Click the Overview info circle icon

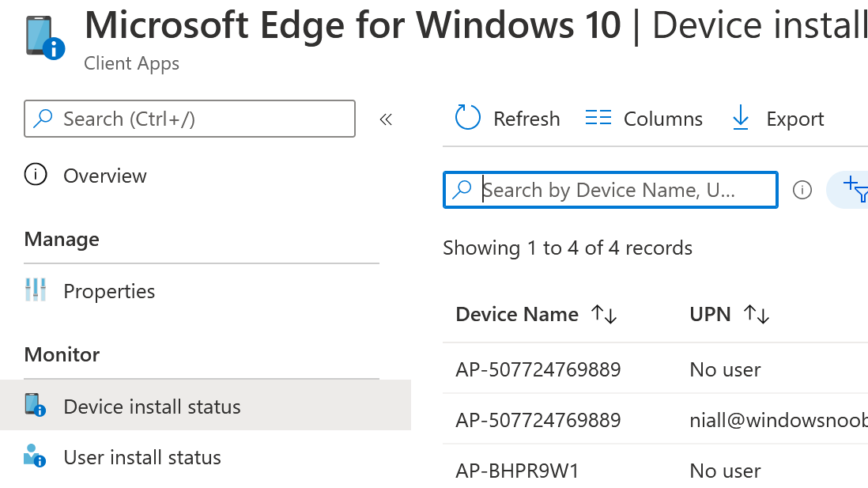[x=36, y=175]
